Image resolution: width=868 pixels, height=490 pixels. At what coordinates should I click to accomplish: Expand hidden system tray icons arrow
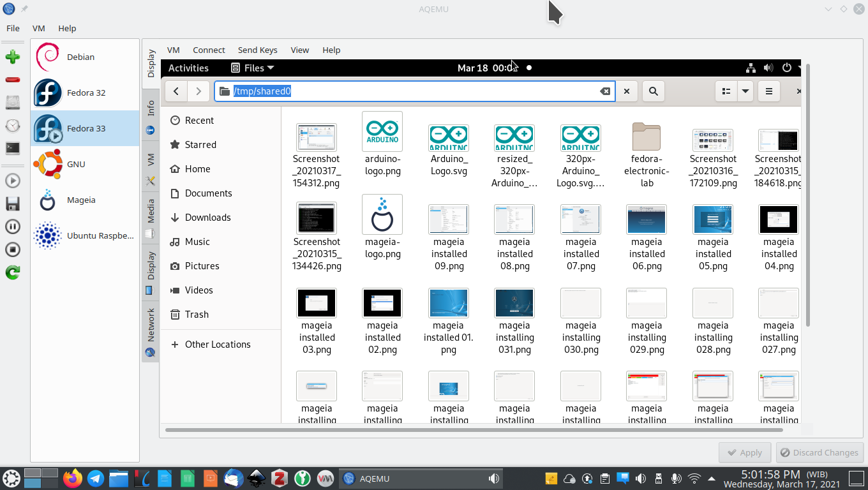coord(712,479)
